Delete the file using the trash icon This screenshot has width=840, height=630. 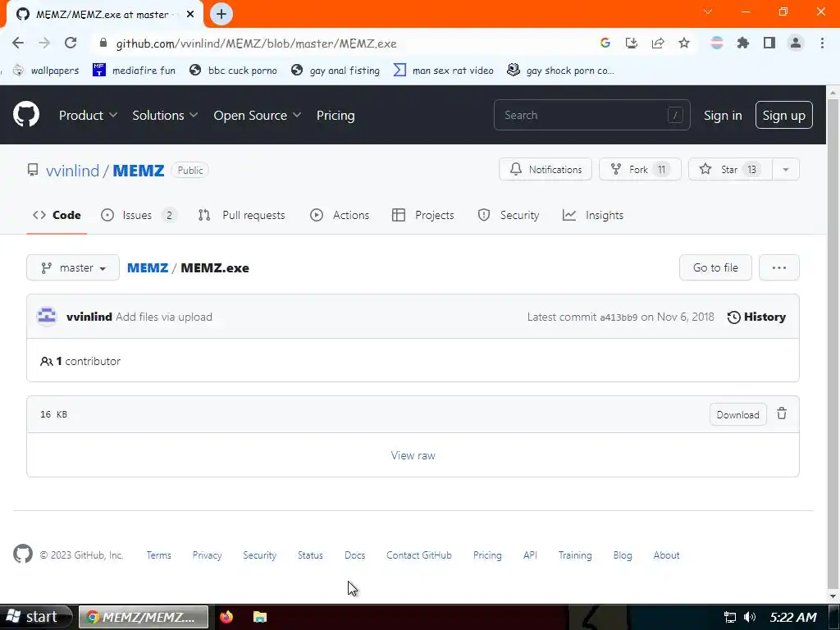pyautogui.click(x=782, y=413)
